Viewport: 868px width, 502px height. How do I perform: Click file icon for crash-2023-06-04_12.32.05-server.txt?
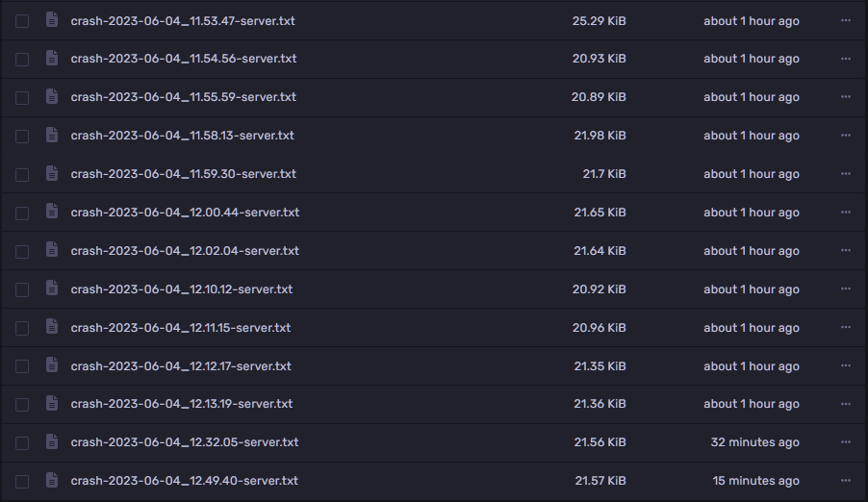52,442
